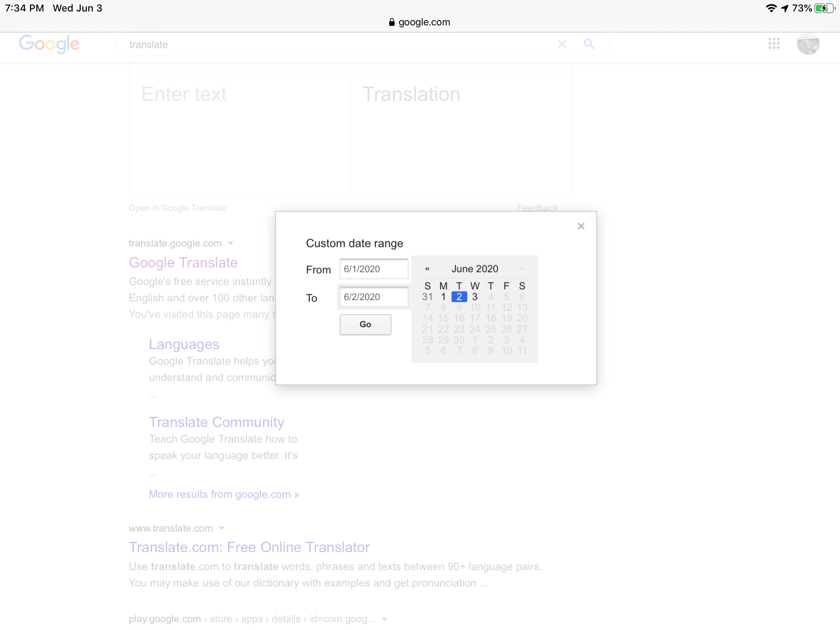This screenshot has height=630, width=840.
Task: Expand translate.google.com result dropdown arrow
Action: (231, 243)
